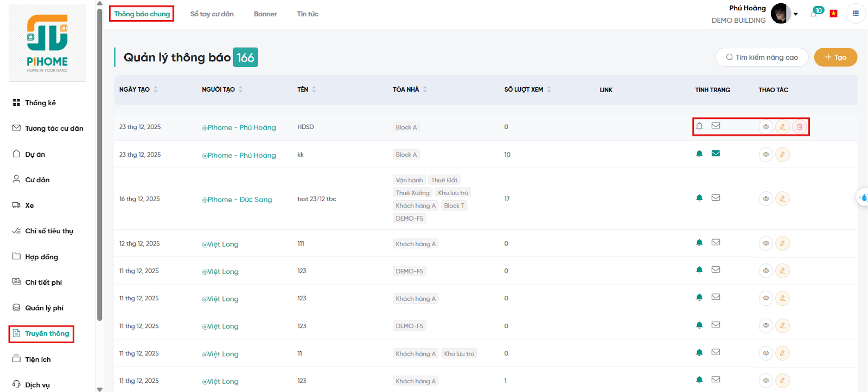Click the sidebar vertical scrollbar
868x392 pixels.
coord(99,163)
